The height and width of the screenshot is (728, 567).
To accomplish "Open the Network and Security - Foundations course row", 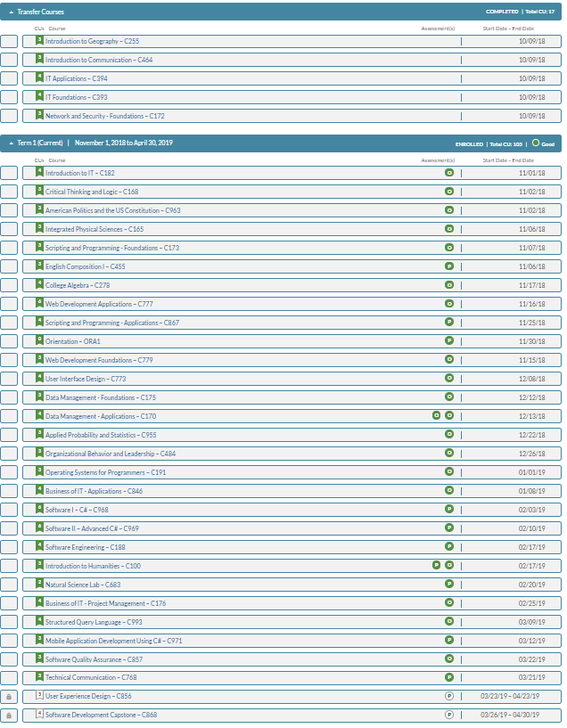I will 104,116.
